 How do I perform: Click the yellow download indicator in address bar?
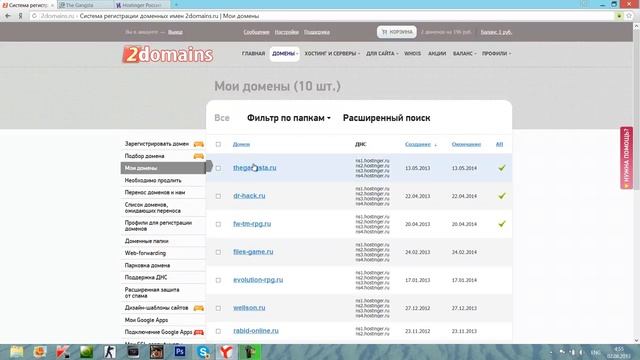point(619,16)
